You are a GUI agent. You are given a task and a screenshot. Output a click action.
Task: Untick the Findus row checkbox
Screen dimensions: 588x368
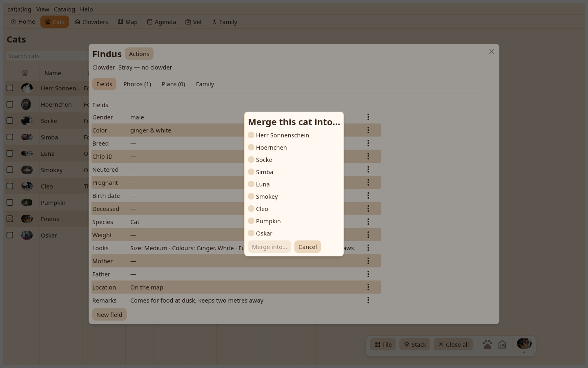10,219
